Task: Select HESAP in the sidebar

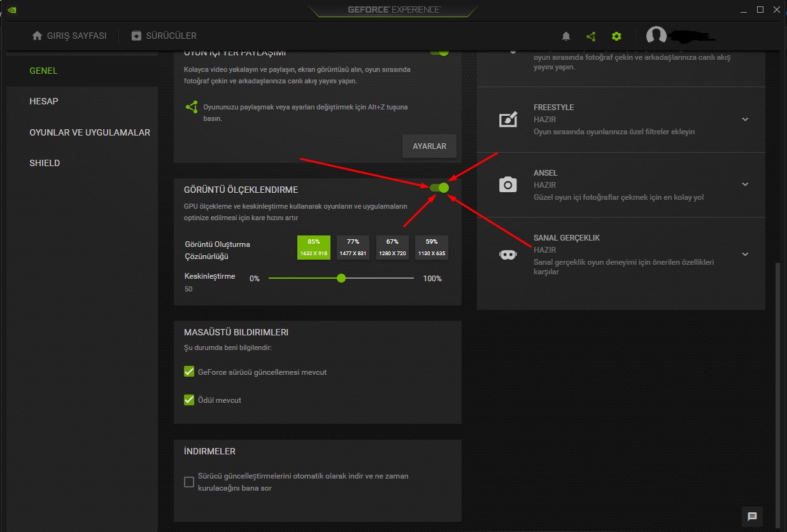Action: click(44, 101)
